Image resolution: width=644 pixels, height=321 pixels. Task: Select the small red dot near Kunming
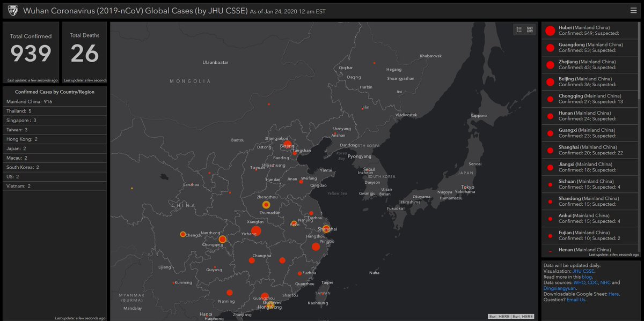[x=173, y=283]
